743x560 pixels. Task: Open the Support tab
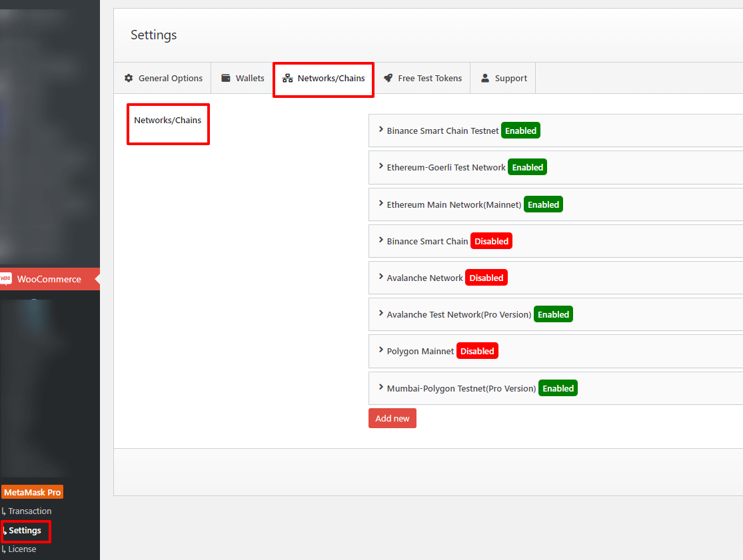point(502,78)
